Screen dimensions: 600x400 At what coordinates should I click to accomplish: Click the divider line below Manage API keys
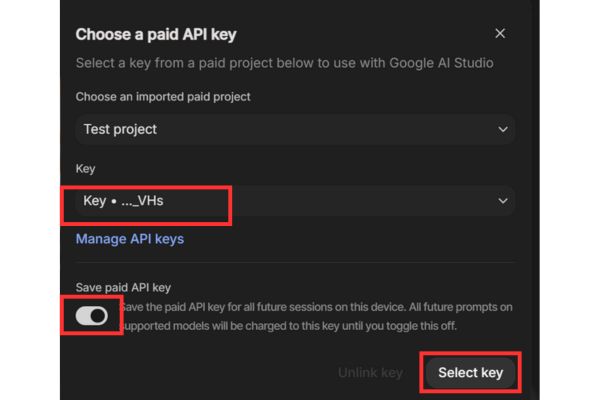[295, 263]
